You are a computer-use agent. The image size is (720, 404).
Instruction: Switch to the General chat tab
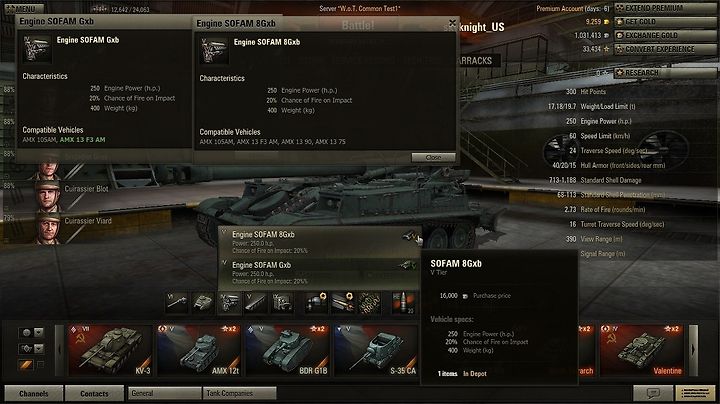pos(164,393)
